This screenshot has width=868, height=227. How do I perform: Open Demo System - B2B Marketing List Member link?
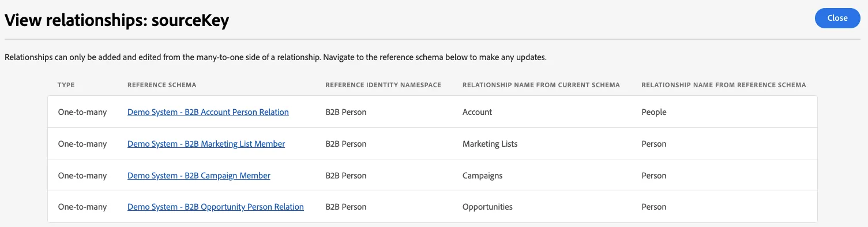click(206, 144)
